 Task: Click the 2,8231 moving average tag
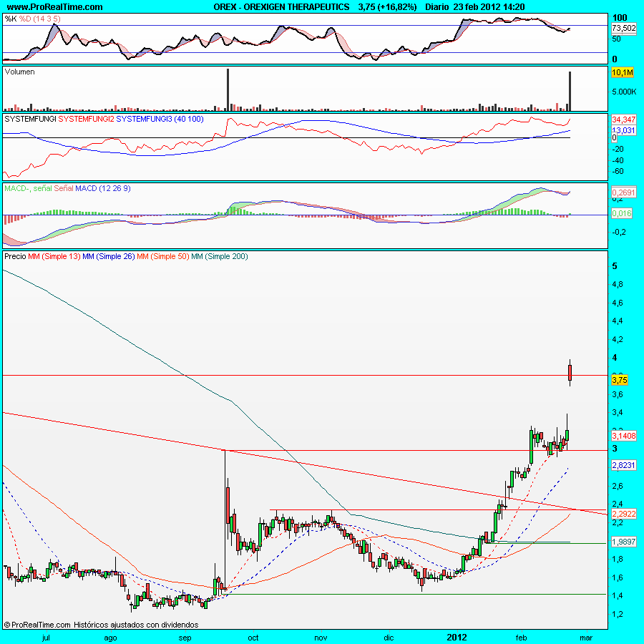point(623,465)
